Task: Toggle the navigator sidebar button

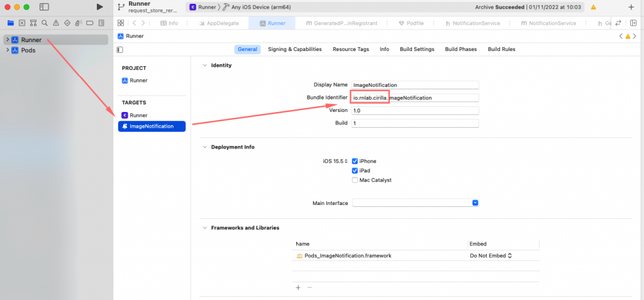Action: (x=45, y=7)
